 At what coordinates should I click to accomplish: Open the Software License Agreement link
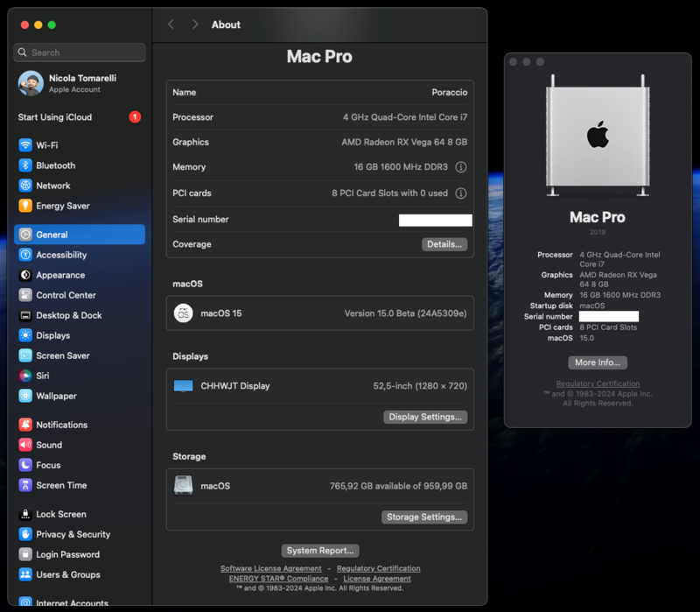[270, 569]
